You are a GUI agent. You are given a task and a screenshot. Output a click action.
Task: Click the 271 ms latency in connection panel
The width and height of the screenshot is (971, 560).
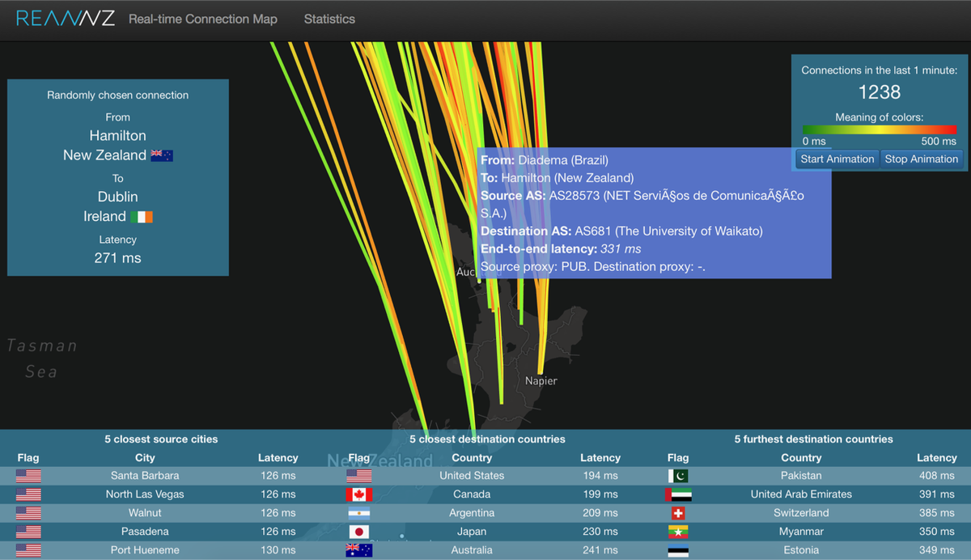[118, 258]
